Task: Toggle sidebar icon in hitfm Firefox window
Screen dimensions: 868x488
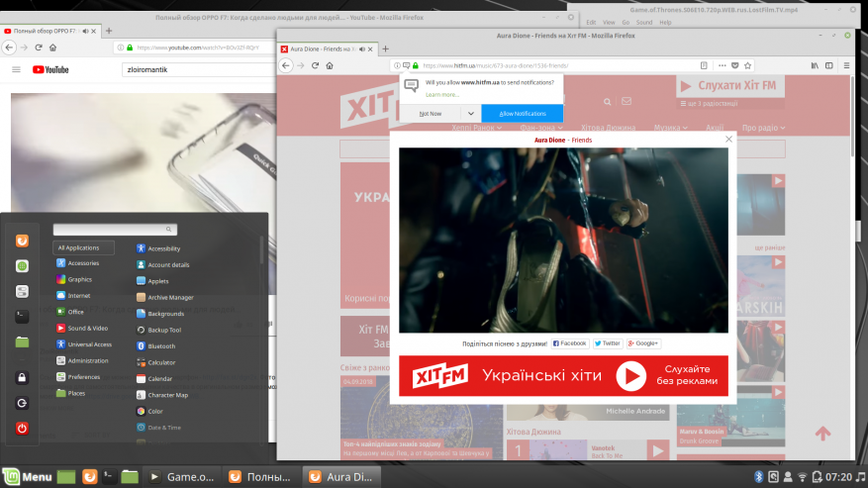Action: 829,65
